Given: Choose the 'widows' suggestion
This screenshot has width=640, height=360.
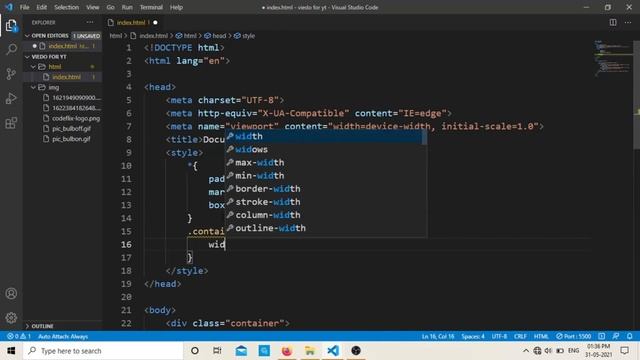Looking at the screenshot, I should (326, 149).
